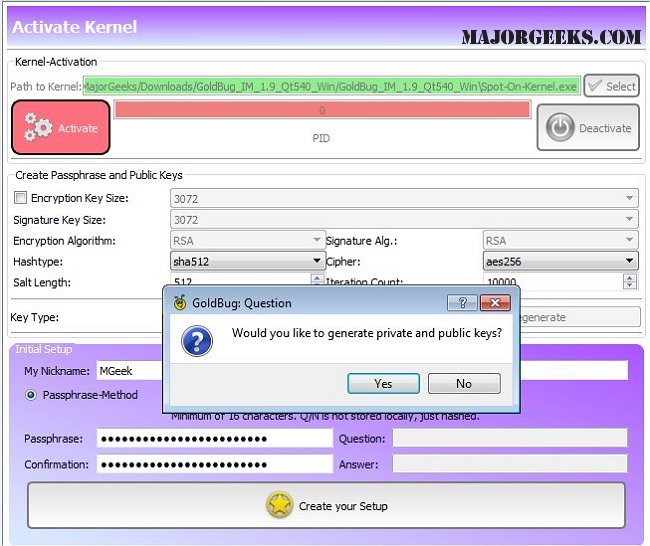Click Yes to generate keys
Viewport: 650px width, 546px height.
point(383,383)
